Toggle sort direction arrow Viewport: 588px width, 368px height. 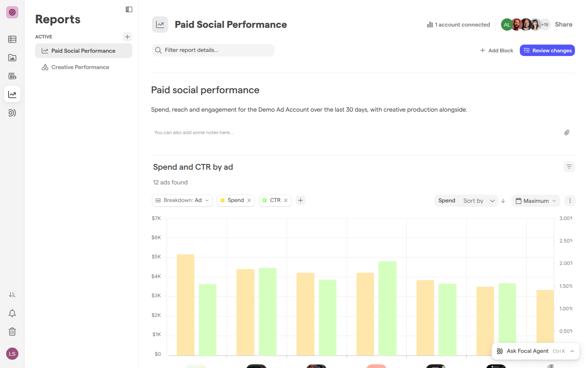click(x=503, y=201)
